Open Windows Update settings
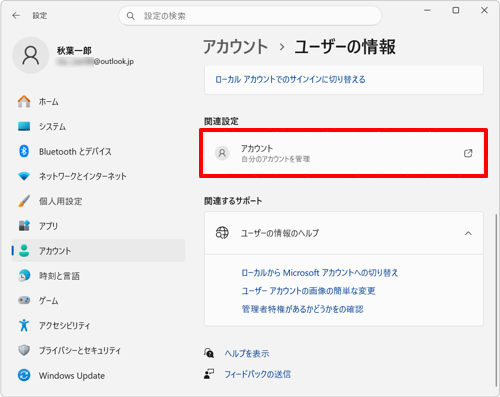The width and height of the screenshot is (500, 397). point(98,375)
